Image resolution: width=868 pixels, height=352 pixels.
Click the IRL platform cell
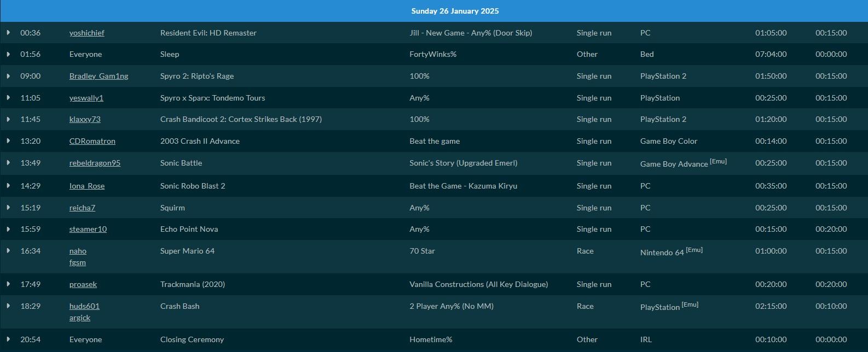pos(646,339)
